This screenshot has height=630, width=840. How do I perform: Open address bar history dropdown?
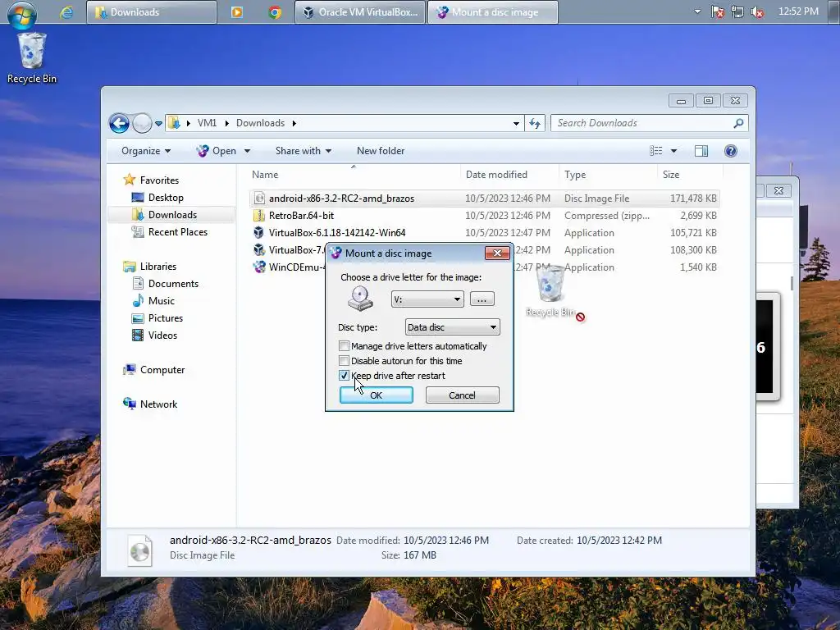pos(516,123)
